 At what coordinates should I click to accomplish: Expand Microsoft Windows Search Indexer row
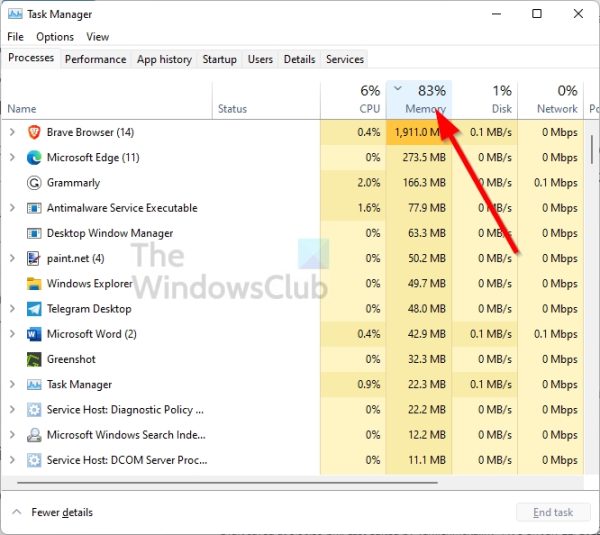point(12,435)
